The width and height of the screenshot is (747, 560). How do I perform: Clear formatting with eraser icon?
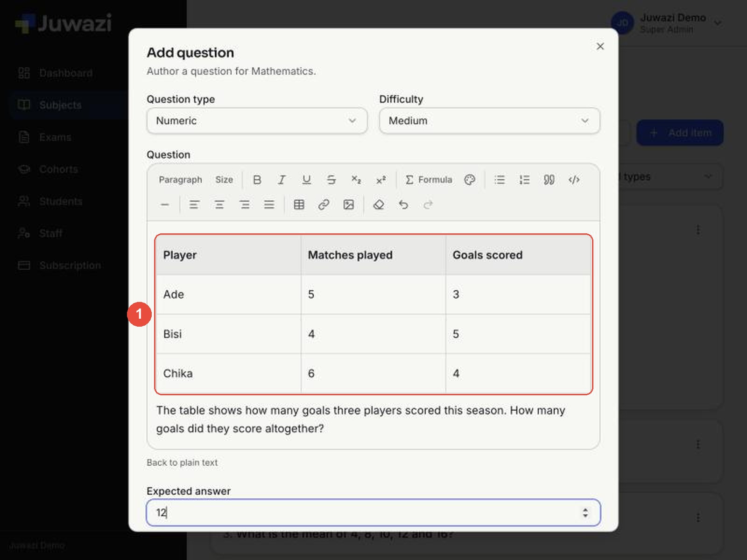pos(379,205)
